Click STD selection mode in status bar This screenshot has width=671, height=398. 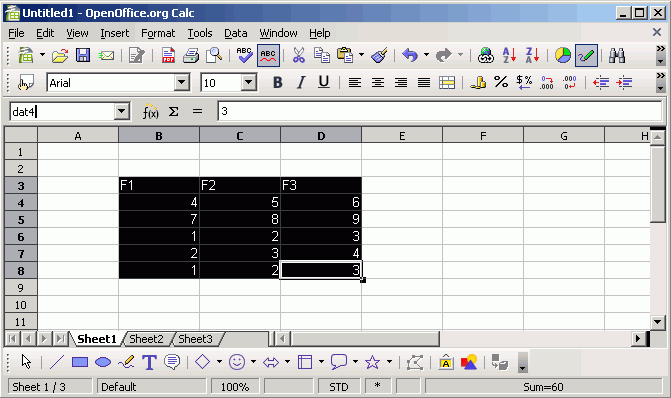[x=339, y=387]
